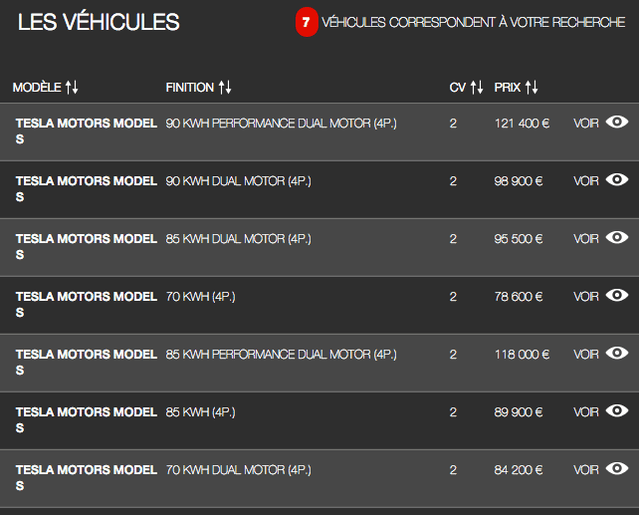Image resolution: width=640 pixels, height=515 pixels.
Task: Click the Les Véhicules heading
Action: click(x=99, y=22)
